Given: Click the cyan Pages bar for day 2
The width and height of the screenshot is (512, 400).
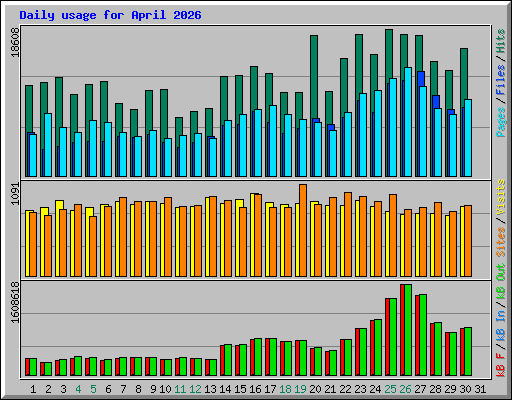Looking at the screenshot, I should point(48,145).
